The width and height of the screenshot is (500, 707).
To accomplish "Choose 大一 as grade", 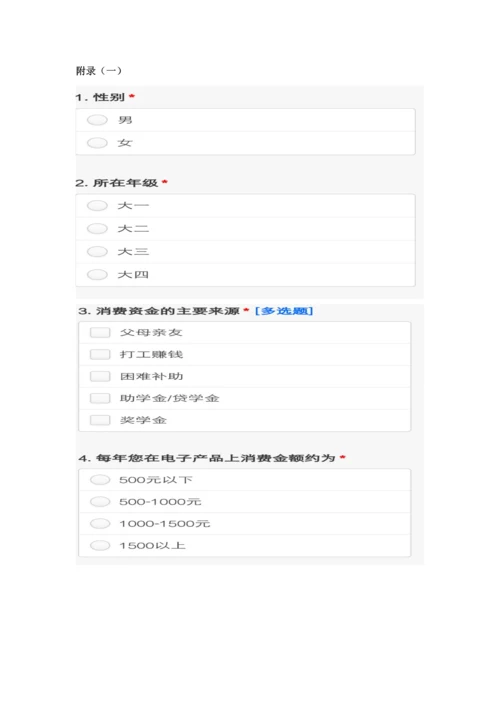I will (97, 206).
